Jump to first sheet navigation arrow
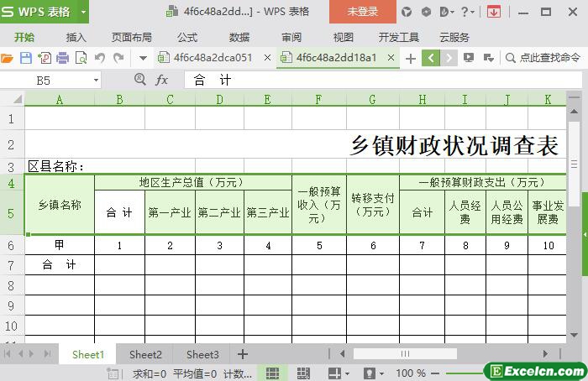The height and width of the screenshot is (381, 588). pyautogui.click(x=7, y=353)
